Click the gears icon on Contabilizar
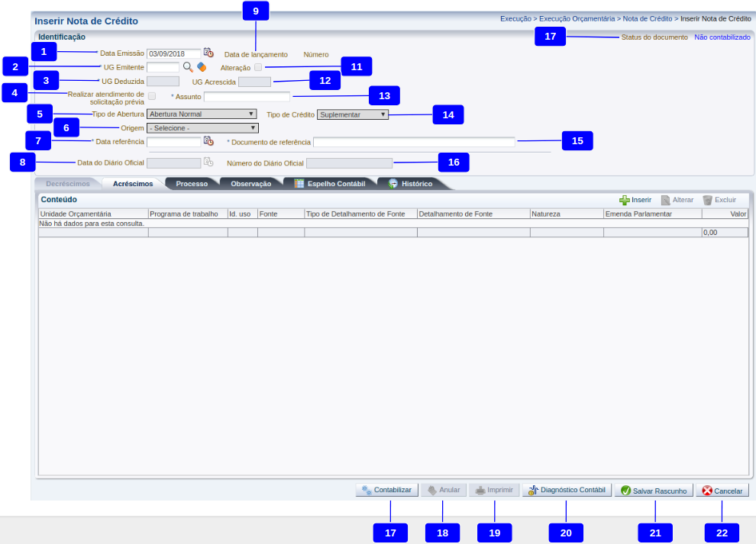Viewport: 756px width, 544px height. 367,491
